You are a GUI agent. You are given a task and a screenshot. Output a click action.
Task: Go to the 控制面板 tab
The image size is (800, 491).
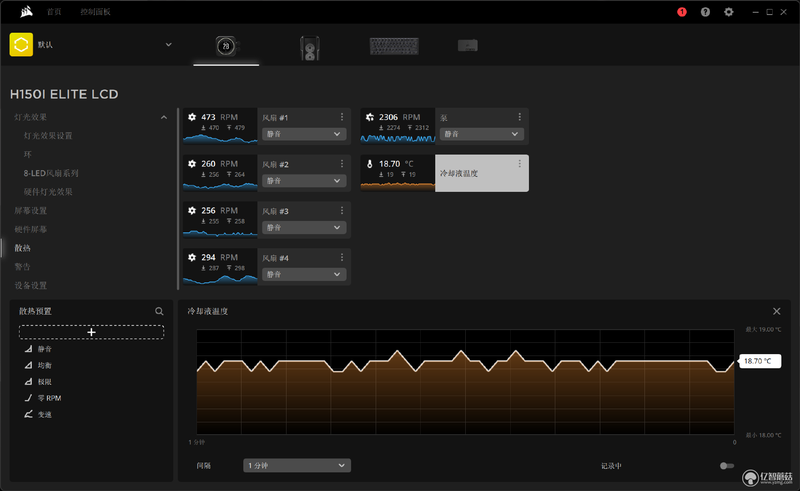point(95,12)
